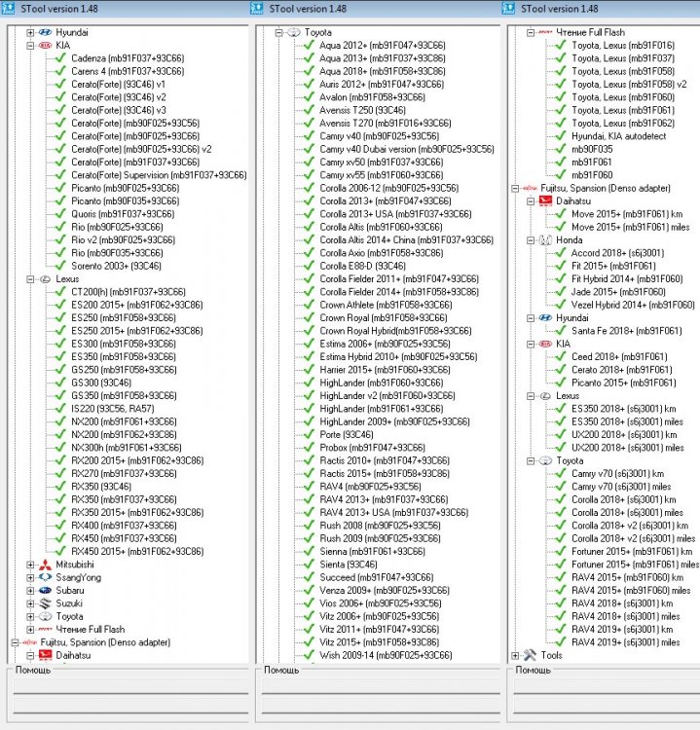This screenshot has height=730, width=700.
Task: Expand the SsangYong node
Action: coord(30,578)
